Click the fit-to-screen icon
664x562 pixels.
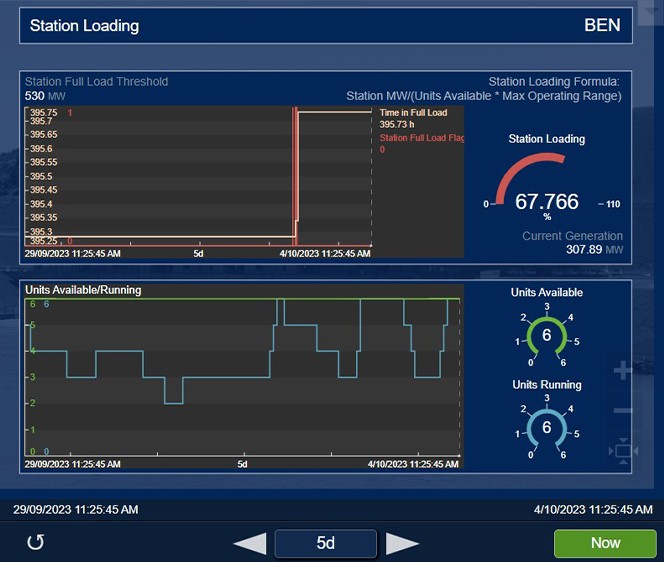coord(622,451)
